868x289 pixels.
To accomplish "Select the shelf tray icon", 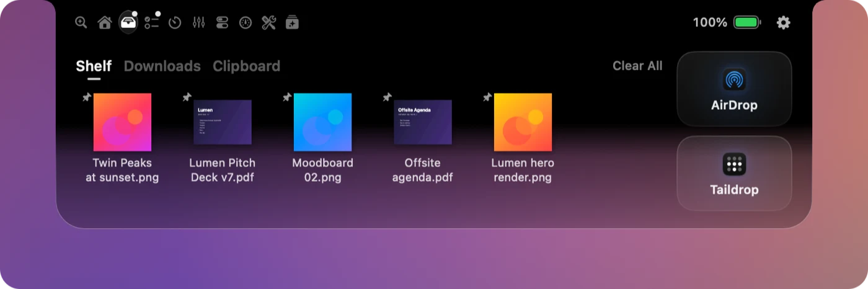I will pyautogui.click(x=128, y=23).
